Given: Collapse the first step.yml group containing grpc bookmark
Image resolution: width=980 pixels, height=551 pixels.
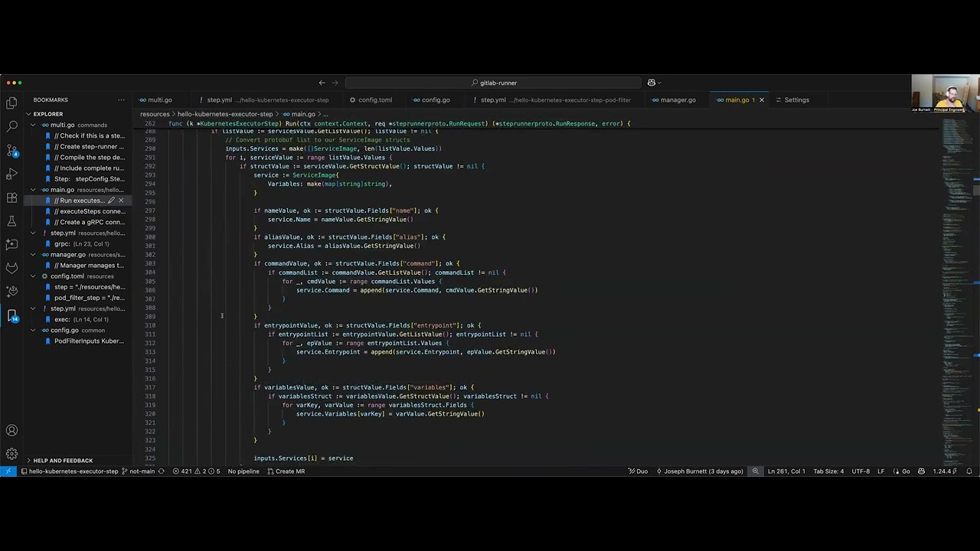Looking at the screenshot, I should coord(33,233).
